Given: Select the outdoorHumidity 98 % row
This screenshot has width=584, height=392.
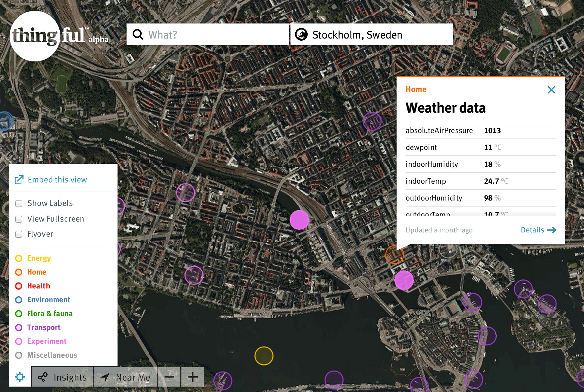Looking at the screenshot, I should click(x=481, y=198).
